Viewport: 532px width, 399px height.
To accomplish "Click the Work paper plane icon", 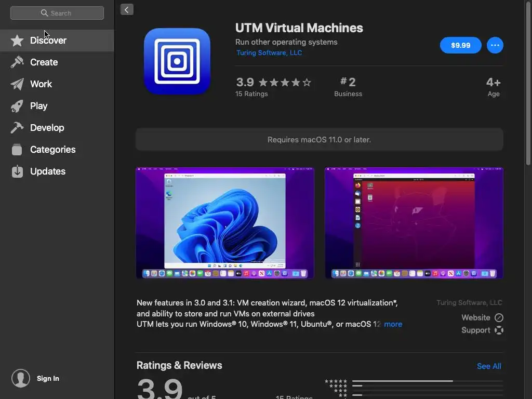I will [17, 84].
